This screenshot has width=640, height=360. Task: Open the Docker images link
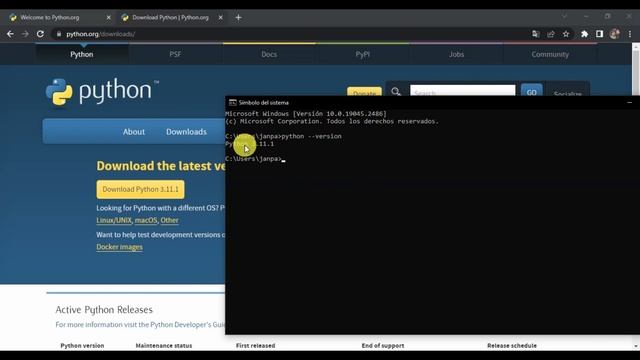tap(120, 247)
